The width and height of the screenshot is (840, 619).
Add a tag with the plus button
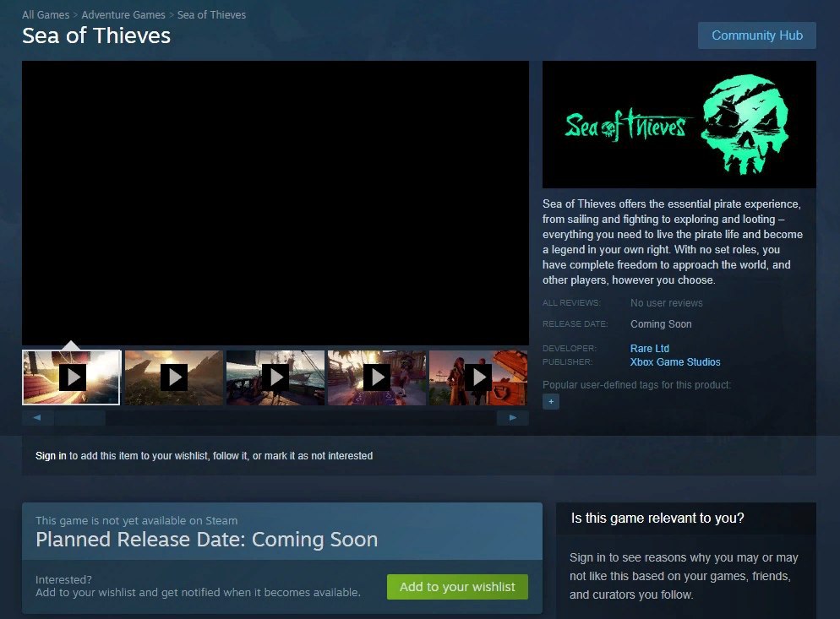click(551, 402)
